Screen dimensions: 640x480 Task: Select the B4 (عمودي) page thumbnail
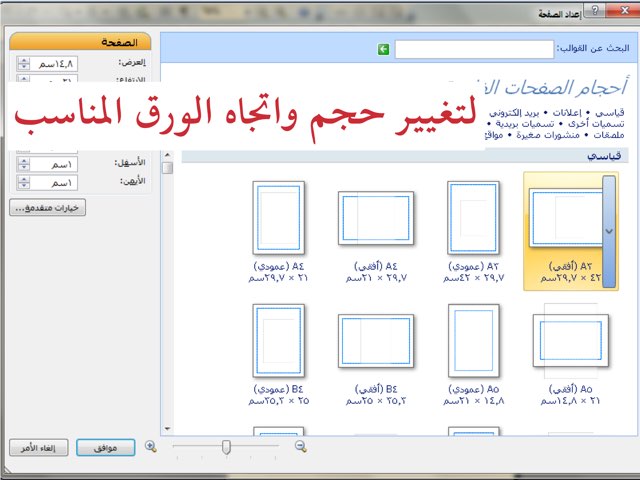[279, 340]
